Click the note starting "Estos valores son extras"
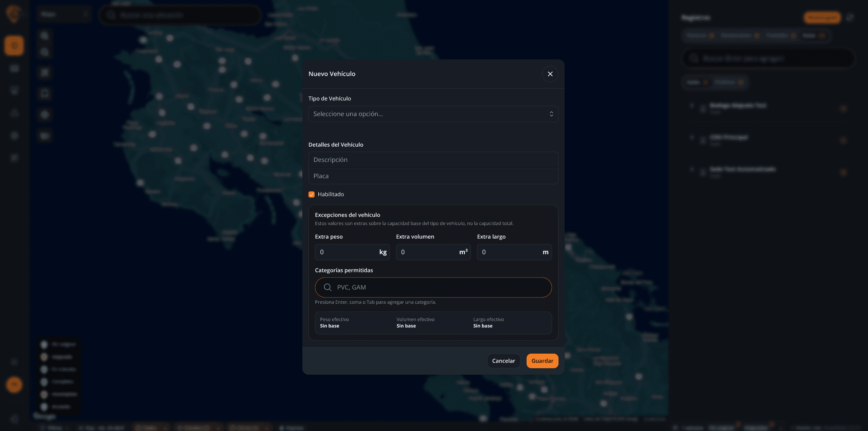868x431 pixels. pos(414,223)
